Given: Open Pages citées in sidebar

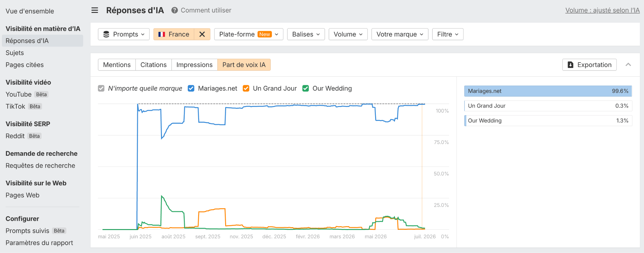Looking at the screenshot, I should pos(25,65).
